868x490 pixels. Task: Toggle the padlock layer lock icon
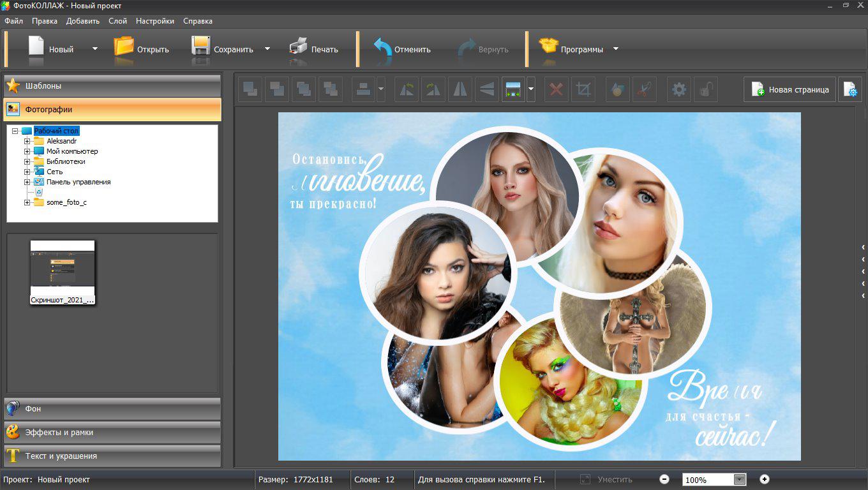click(706, 90)
